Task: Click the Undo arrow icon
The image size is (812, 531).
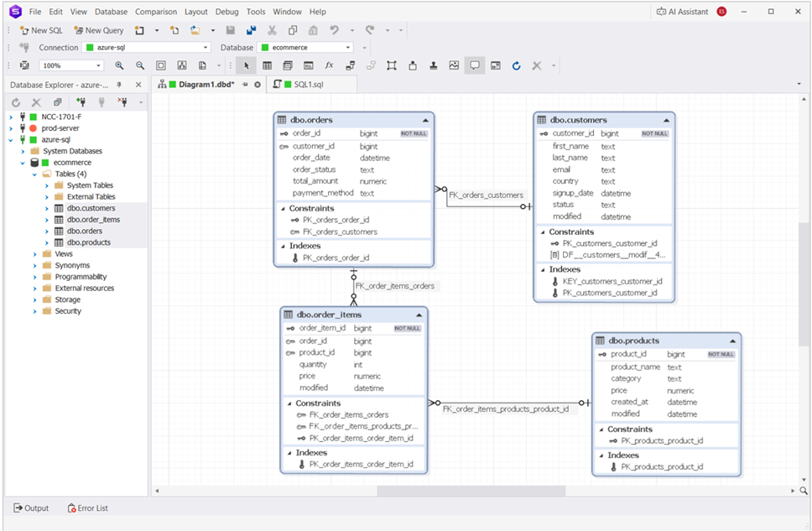Action: tap(334, 30)
